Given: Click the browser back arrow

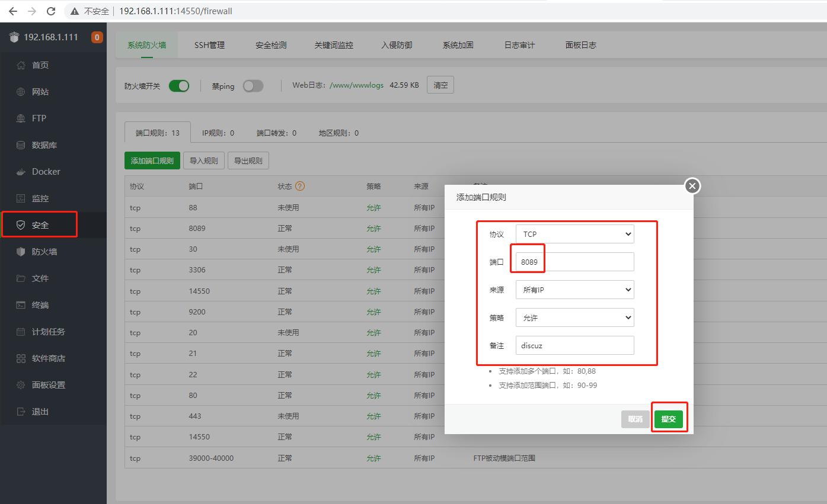Looking at the screenshot, I should coord(13,11).
